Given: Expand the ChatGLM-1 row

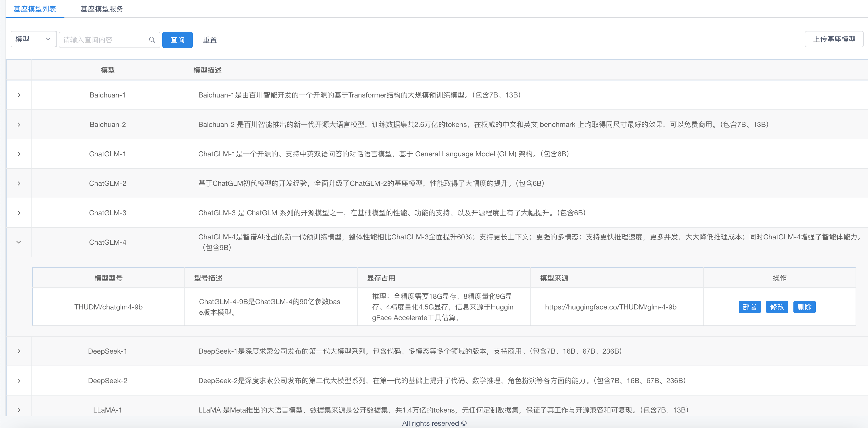Looking at the screenshot, I should [19, 154].
